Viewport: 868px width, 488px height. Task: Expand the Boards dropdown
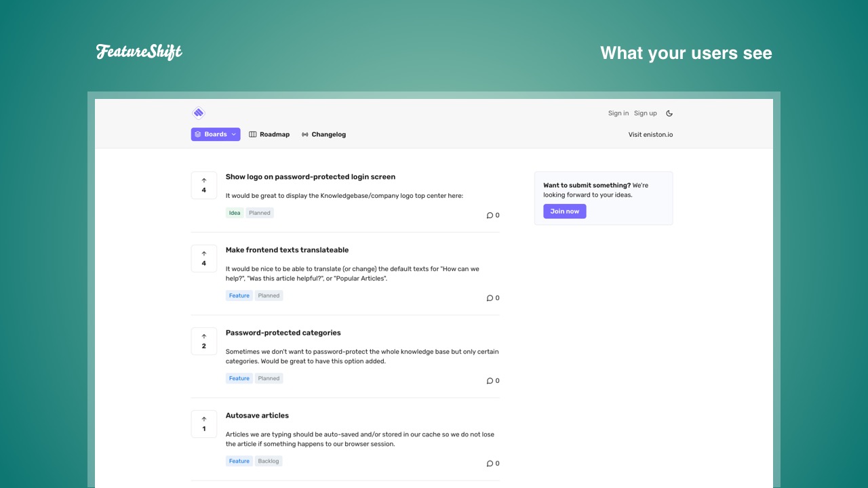[x=216, y=134]
